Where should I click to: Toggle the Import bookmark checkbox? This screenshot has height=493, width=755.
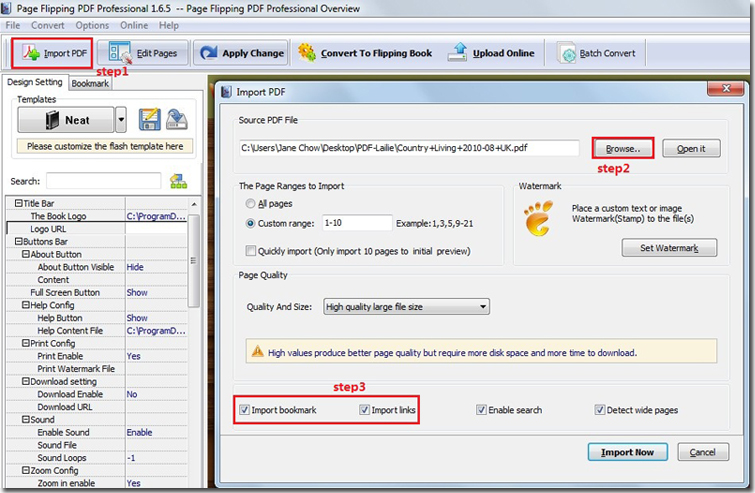(244, 410)
